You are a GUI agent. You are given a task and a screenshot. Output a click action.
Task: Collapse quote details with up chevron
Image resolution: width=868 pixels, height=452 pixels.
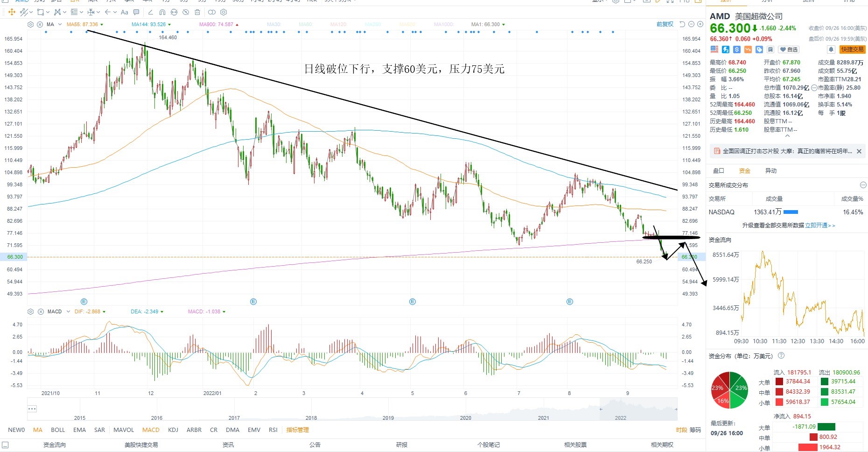click(787, 136)
